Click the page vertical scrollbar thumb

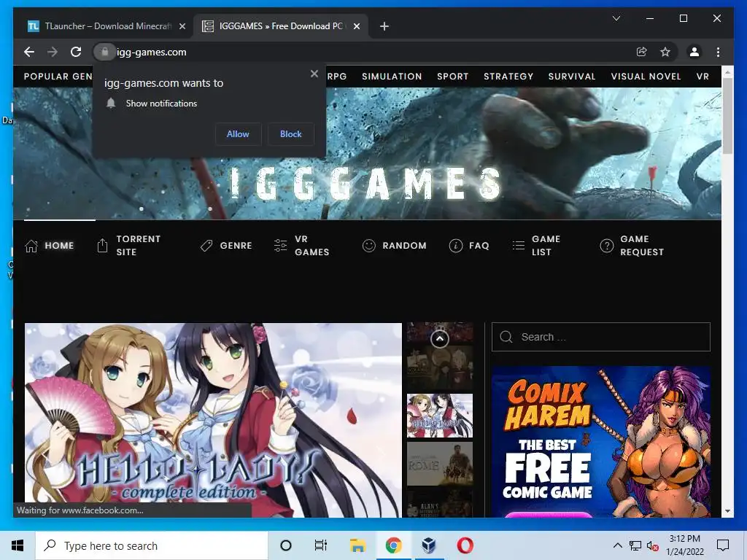pyautogui.click(x=727, y=116)
